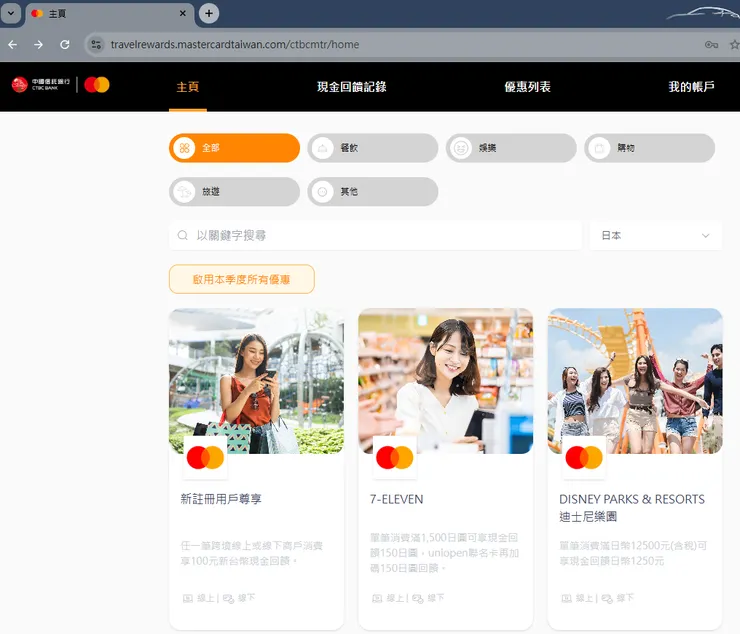Open the 日本 country dropdown
Image resolution: width=740 pixels, height=634 pixels.
tap(656, 235)
